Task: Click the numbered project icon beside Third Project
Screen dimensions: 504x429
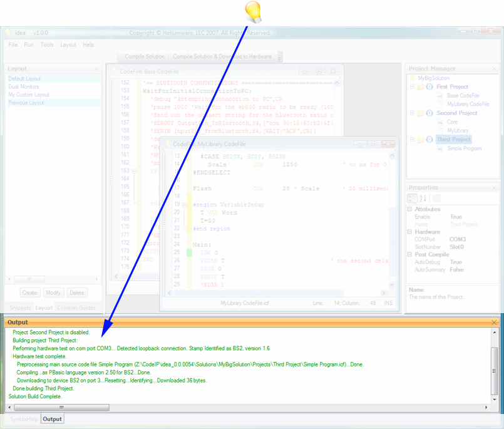Action: [429, 139]
